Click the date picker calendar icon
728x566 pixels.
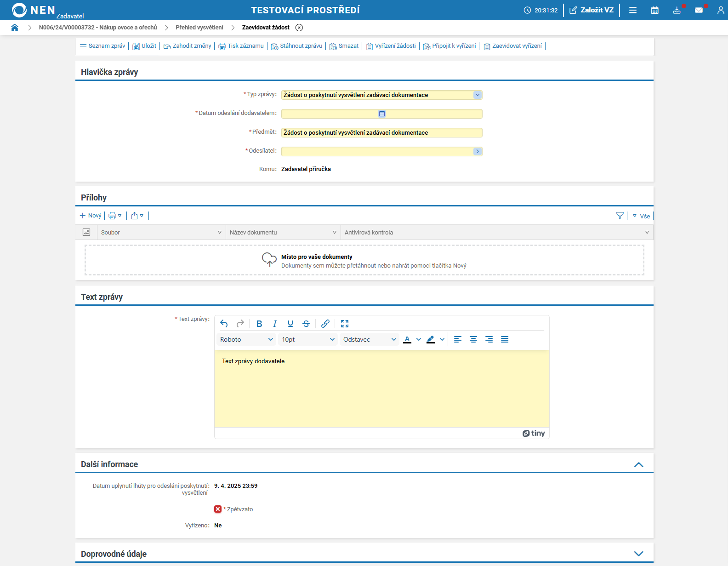point(382,114)
